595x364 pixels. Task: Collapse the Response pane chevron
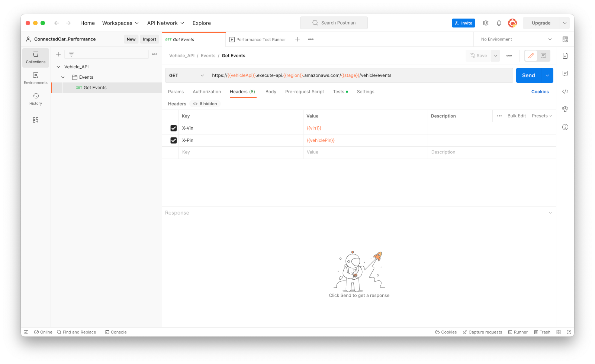(550, 213)
